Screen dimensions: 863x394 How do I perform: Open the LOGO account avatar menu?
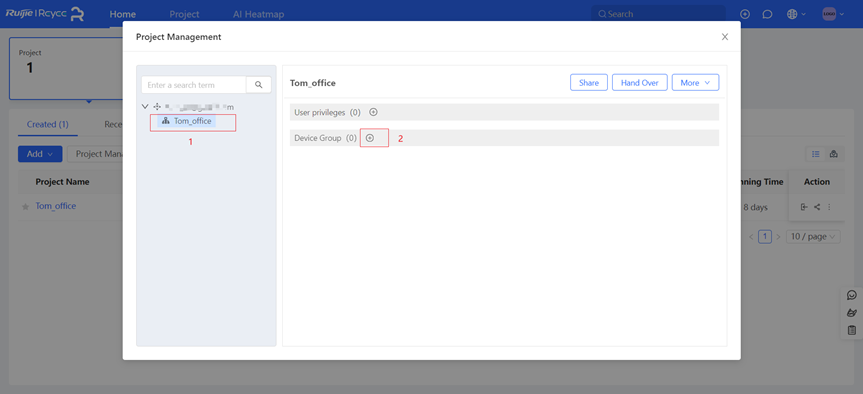(x=833, y=14)
